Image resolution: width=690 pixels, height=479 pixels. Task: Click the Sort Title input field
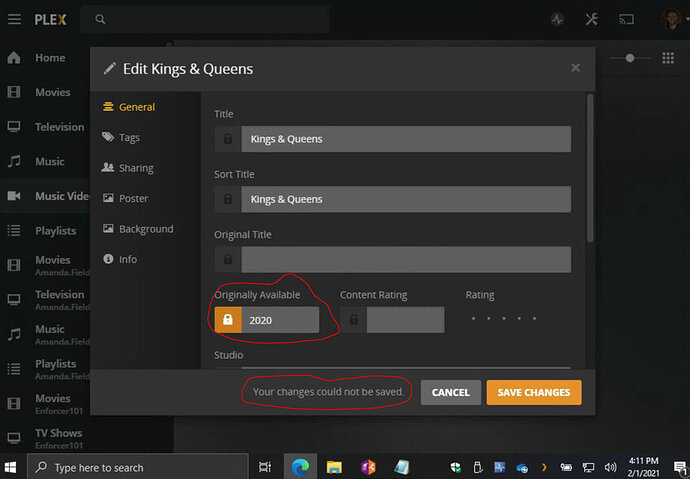[406, 199]
